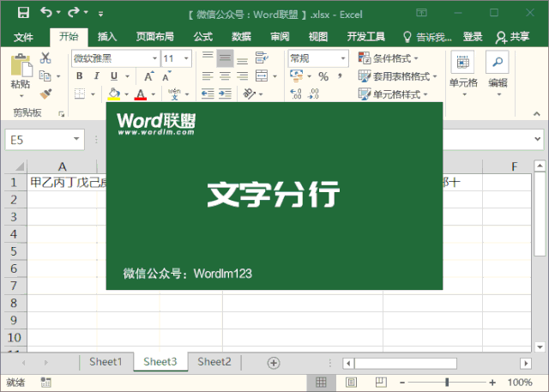This screenshot has width=549, height=392.
Task: Click 告诉我 tell me search box
Action: point(427,37)
